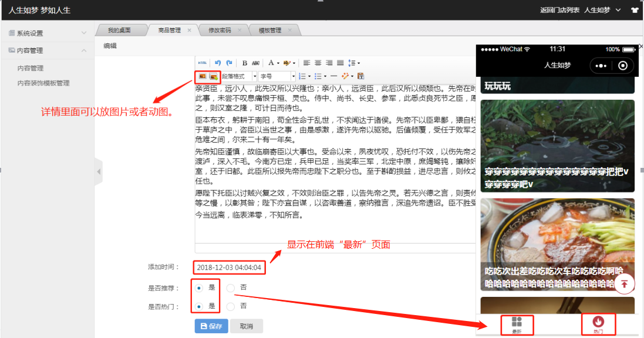Choose 否 for 是否热门
The height and width of the screenshot is (338, 644).
click(x=230, y=306)
